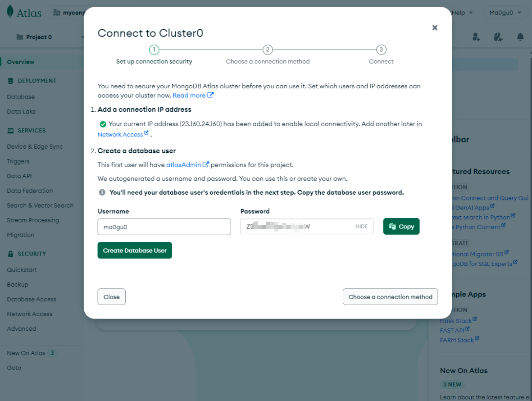The width and height of the screenshot is (532, 401).
Task: Click the Create Database User button
Action: (135, 251)
